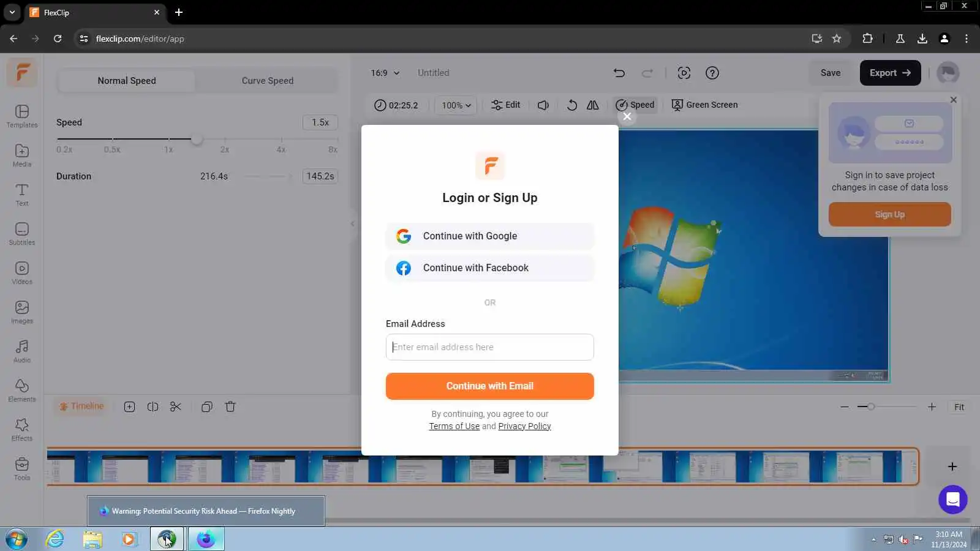Click the timeline zoom slider handle
980x551 pixels.
[871, 407]
